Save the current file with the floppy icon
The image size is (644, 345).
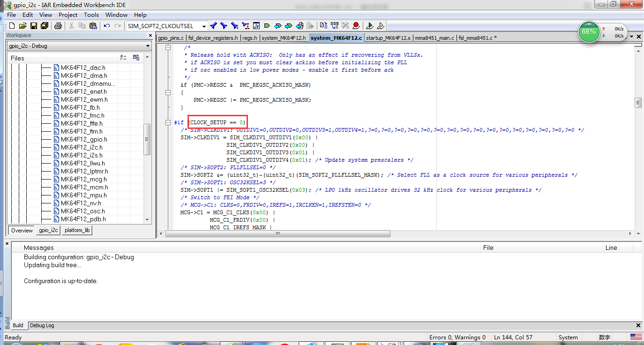tap(34, 26)
